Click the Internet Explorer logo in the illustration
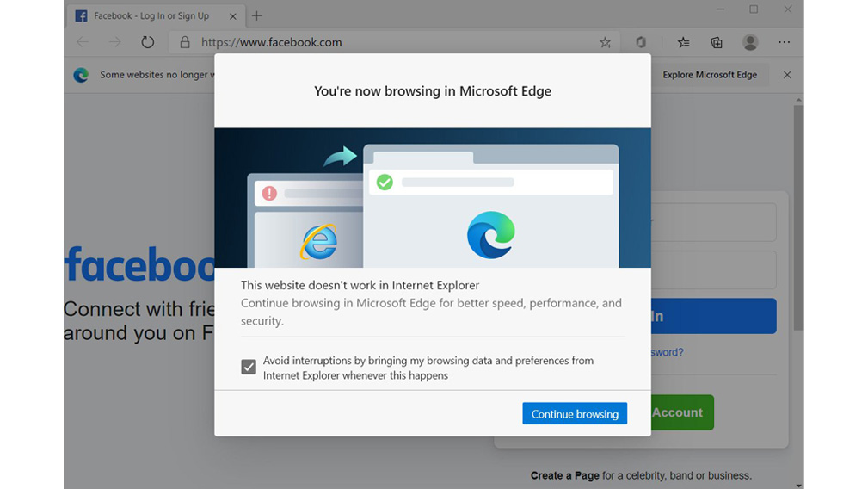This screenshot has width=868, height=489. pyautogui.click(x=319, y=241)
